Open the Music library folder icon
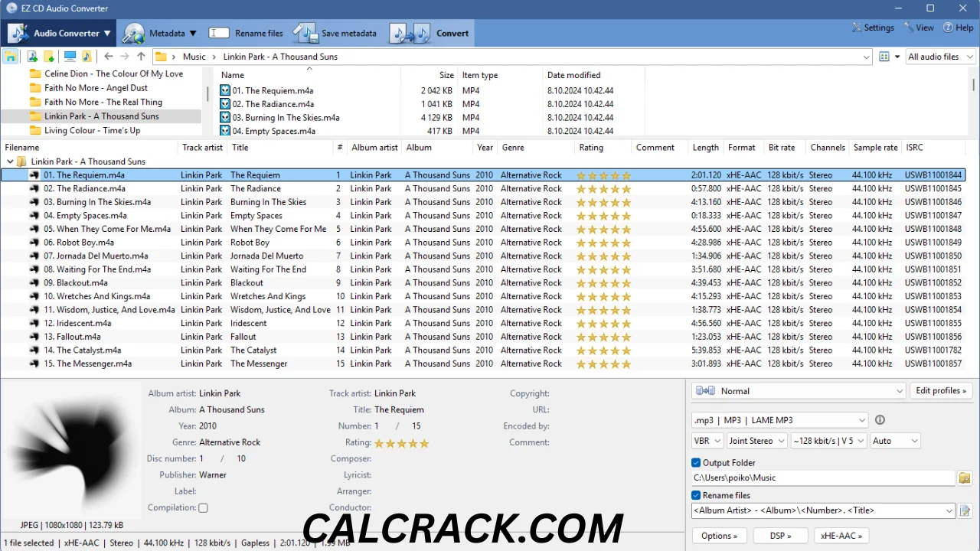980x551 pixels. point(87,57)
